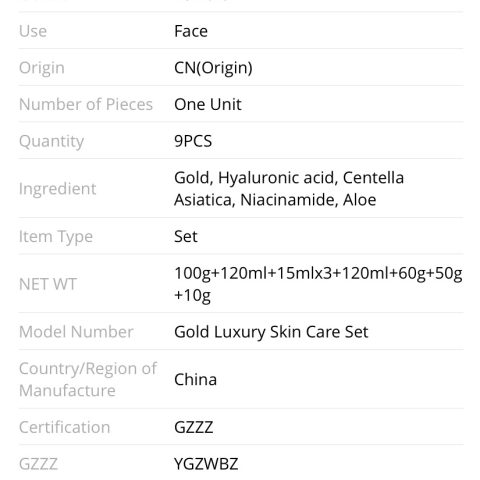Click the 'Set' item type value
480x480 pixels.
coord(186,237)
